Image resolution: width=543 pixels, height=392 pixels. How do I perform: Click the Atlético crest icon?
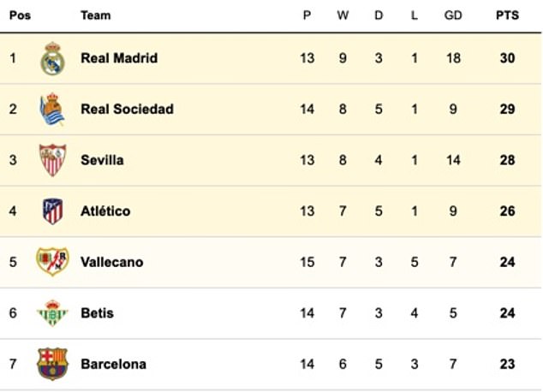pos(52,211)
